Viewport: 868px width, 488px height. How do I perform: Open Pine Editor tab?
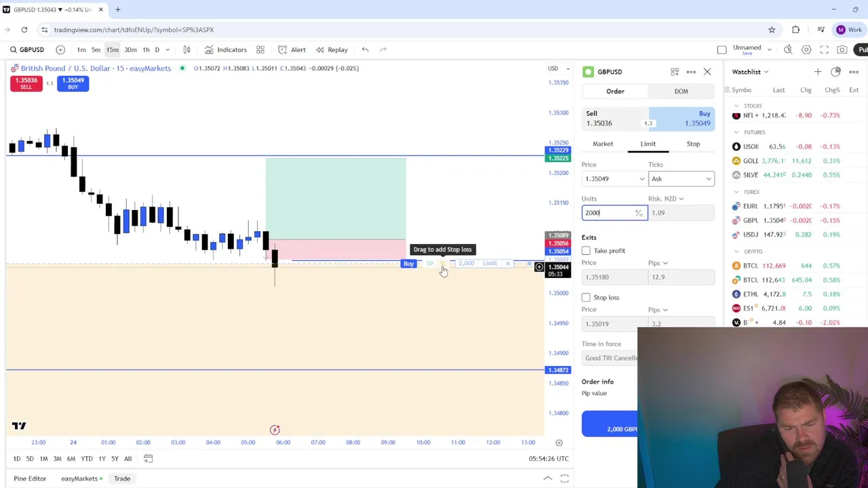[30, 479]
